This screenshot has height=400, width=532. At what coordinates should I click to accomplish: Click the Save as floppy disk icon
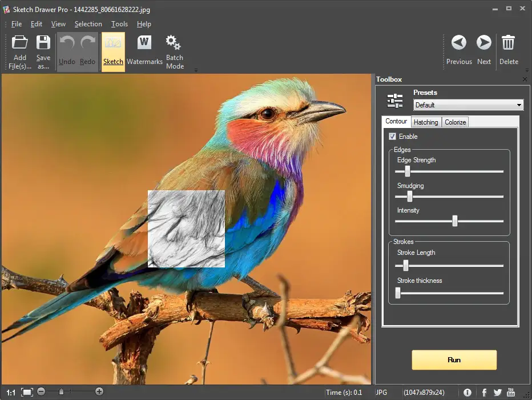(x=43, y=42)
